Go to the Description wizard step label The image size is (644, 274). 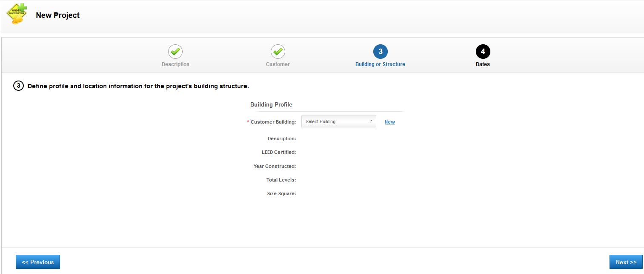pyautogui.click(x=175, y=64)
